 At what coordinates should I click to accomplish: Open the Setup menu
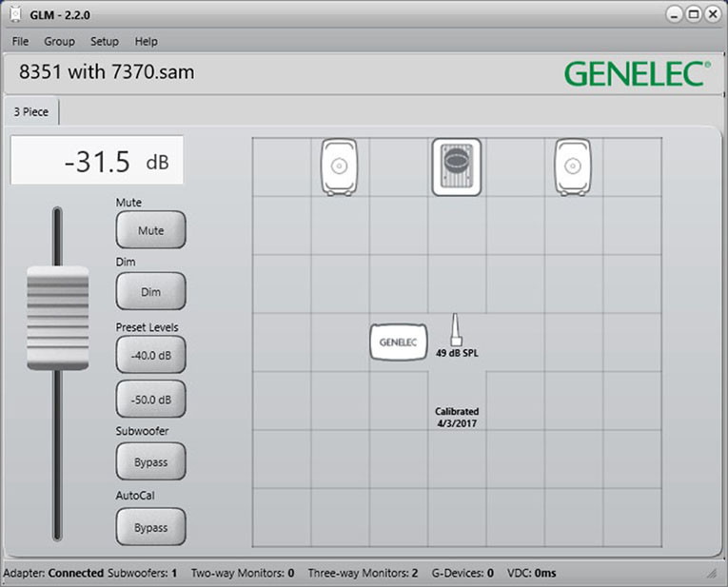click(105, 41)
